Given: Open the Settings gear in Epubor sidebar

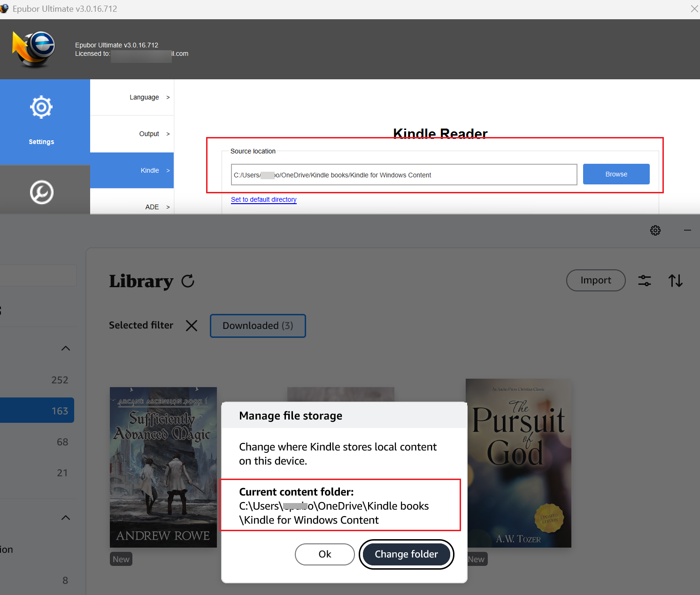Looking at the screenshot, I should 41,107.
